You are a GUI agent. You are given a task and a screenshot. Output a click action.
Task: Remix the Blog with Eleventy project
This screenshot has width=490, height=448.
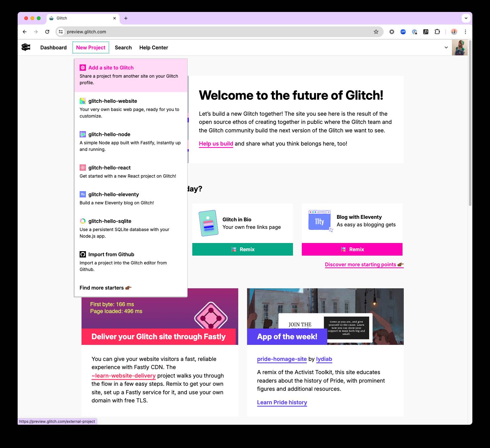[352, 249]
